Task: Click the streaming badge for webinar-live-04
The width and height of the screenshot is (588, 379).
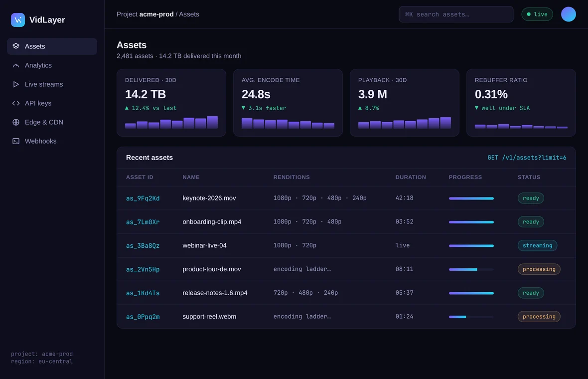Action: (537, 245)
